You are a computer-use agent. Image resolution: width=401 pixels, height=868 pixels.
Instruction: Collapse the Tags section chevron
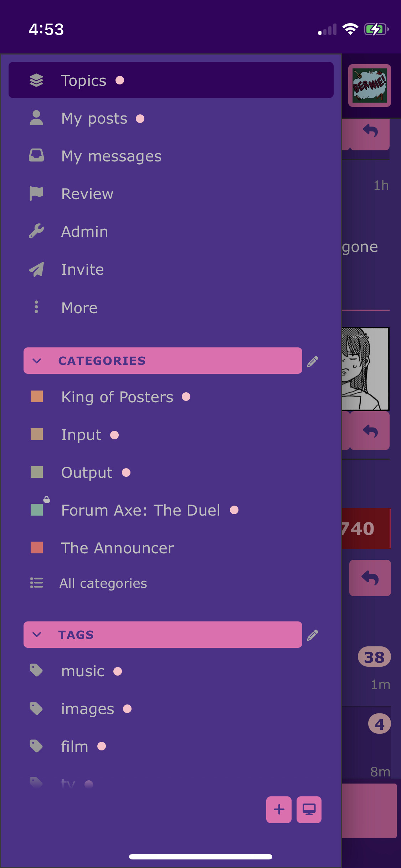tap(37, 635)
